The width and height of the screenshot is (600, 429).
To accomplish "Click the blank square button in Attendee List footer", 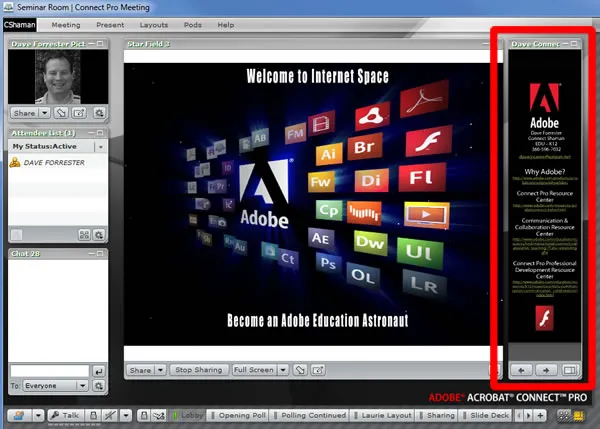I will click(16, 235).
